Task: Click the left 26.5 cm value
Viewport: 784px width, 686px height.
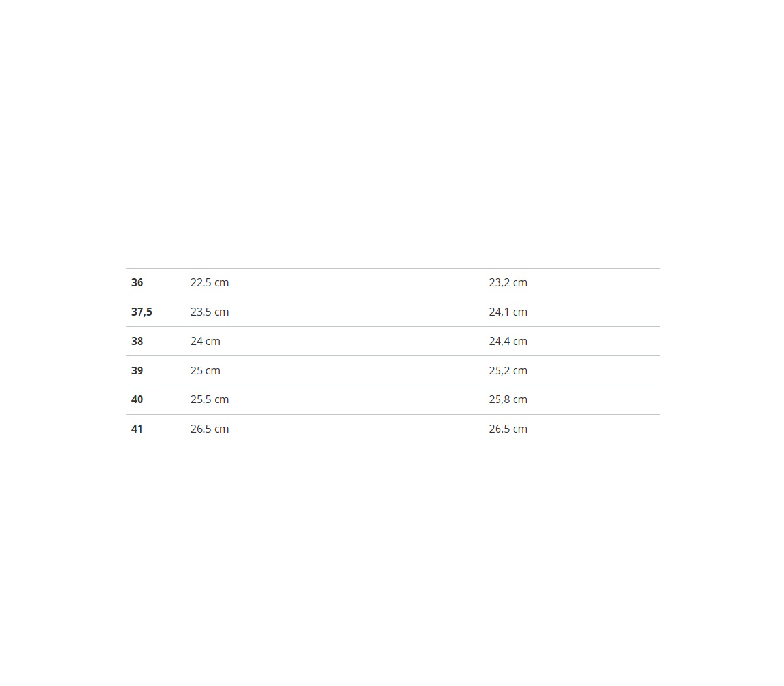Action: 210,429
